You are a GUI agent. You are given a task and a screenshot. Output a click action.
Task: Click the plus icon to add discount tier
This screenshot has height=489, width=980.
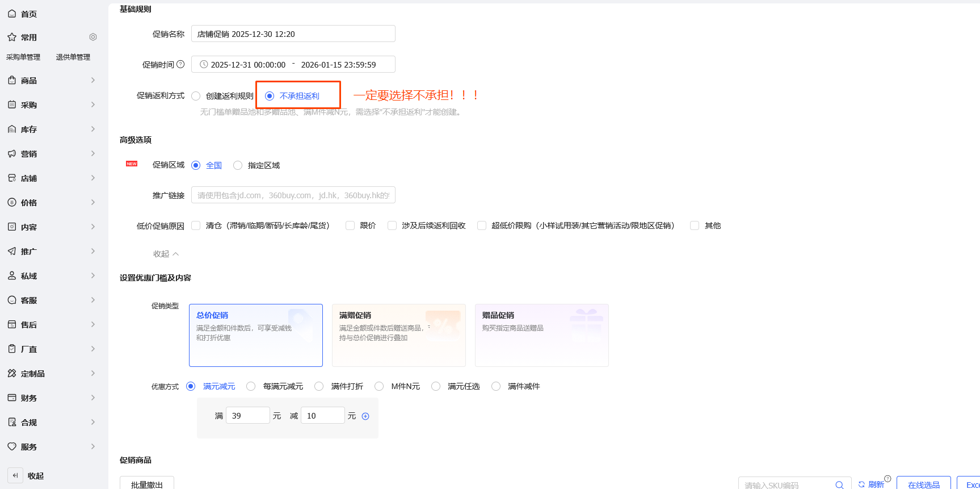[365, 416]
